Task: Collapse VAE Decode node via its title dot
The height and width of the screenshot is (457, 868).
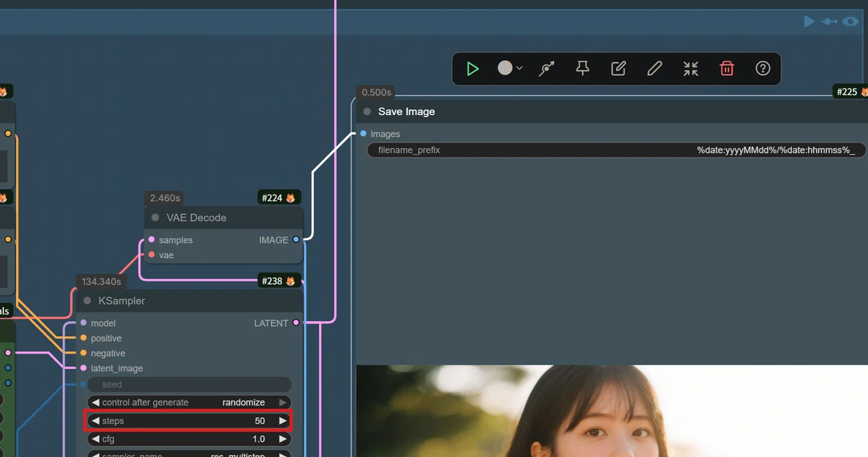Action: pos(155,218)
